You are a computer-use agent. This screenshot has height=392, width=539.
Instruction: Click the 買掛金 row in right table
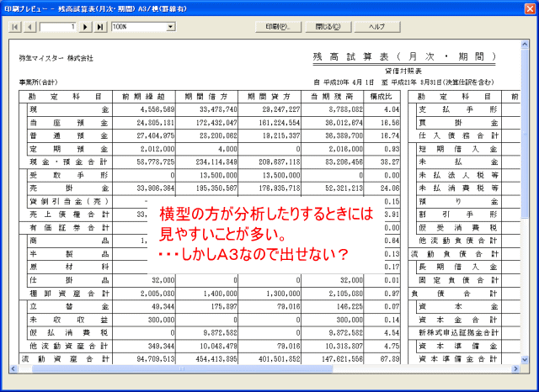458,123
